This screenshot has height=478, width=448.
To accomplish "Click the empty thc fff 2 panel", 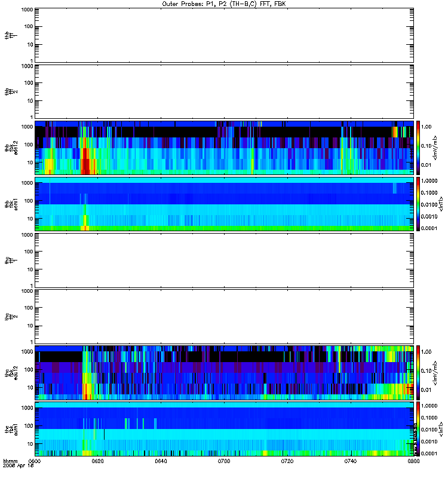I will point(225,317).
